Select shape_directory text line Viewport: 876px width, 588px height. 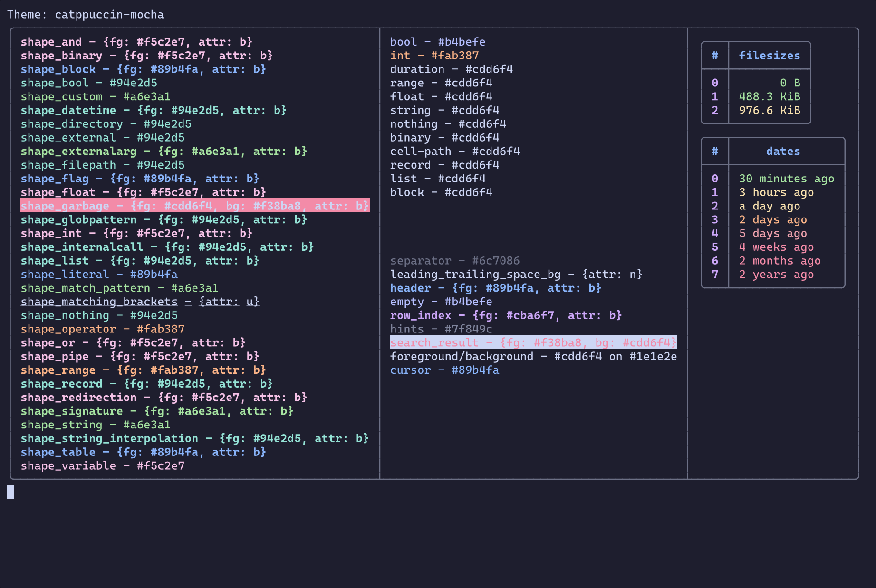point(106,124)
